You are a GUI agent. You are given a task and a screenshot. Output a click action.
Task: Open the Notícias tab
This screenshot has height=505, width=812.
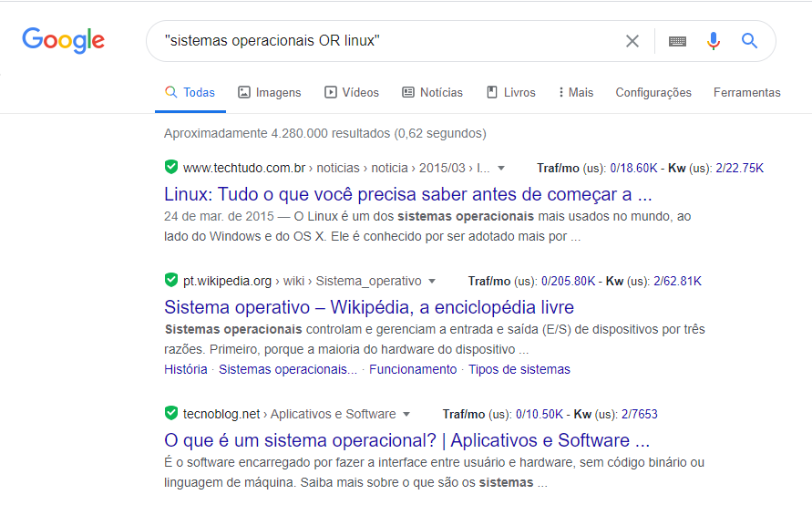click(432, 93)
